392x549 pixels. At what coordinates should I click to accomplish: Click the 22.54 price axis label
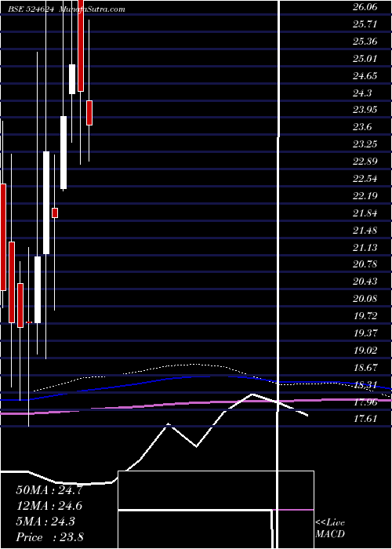tap(365, 179)
